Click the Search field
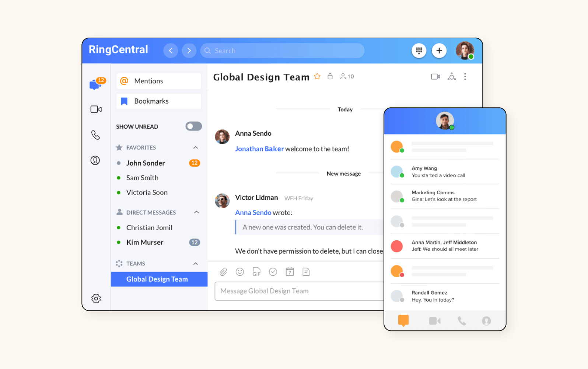 point(282,51)
